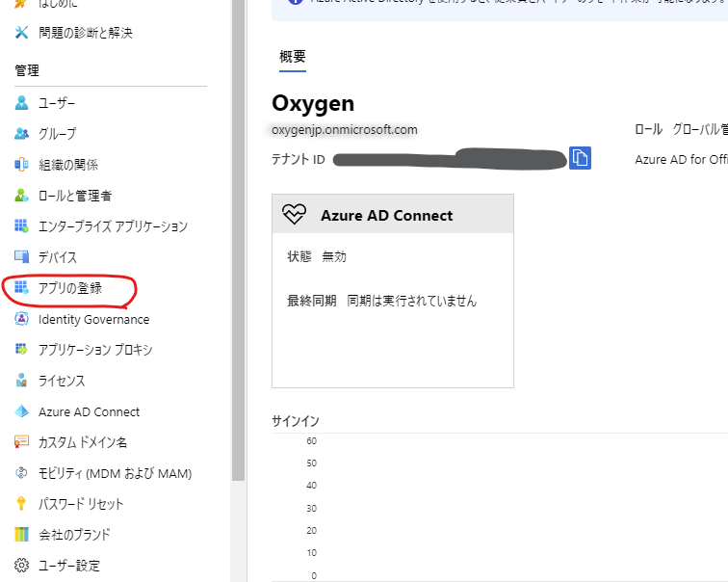Image resolution: width=728 pixels, height=582 pixels.
Task: Click the info icon in banner
Action: click(296, 1)
